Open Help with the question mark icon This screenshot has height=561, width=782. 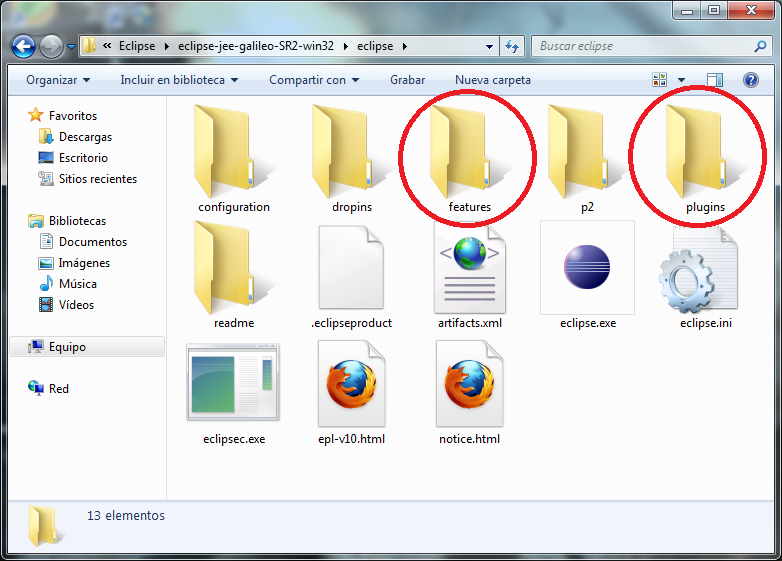tap(751, 80)
